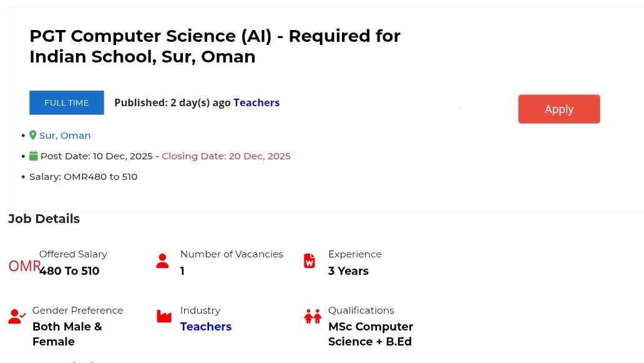Click the FULL TIME badge
This screenshot has width=644, height=363.
click(x=67, y=102)
